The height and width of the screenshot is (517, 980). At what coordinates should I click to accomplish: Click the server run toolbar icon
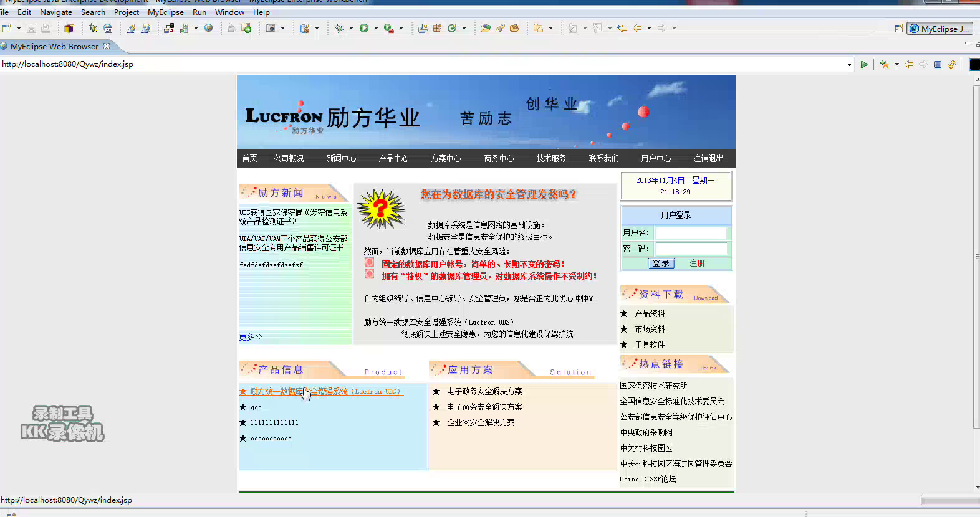tap(184, 28)
